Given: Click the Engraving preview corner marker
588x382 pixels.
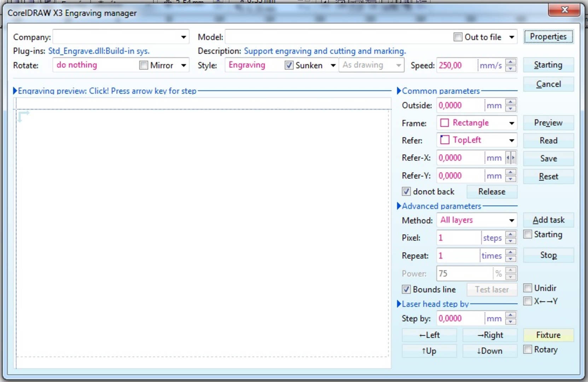Looking at the screenshot, I should click(x=23, y=116).
